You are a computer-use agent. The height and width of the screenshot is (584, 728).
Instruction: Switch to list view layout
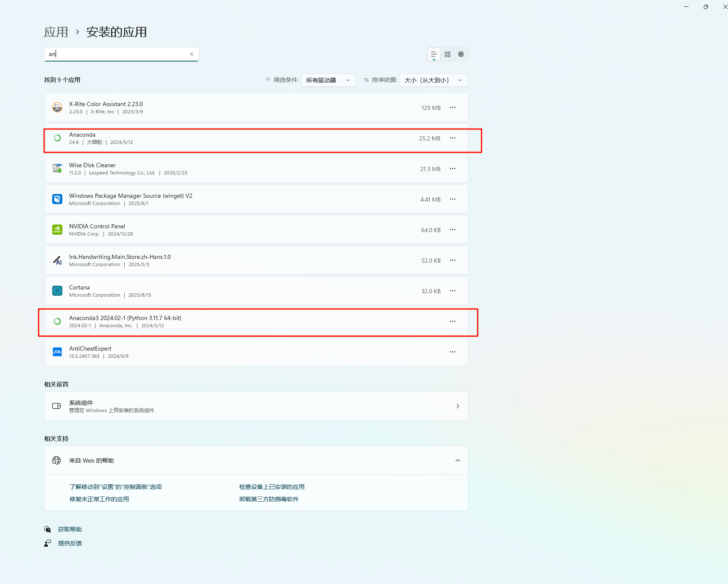434,54
